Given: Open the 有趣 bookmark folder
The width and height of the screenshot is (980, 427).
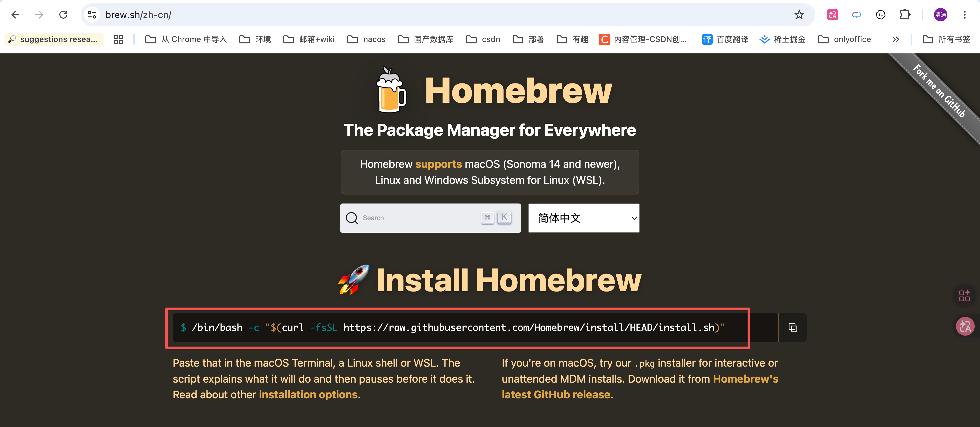Looking at the screenshot, I should pyautogui.click(x=573, y=39).
